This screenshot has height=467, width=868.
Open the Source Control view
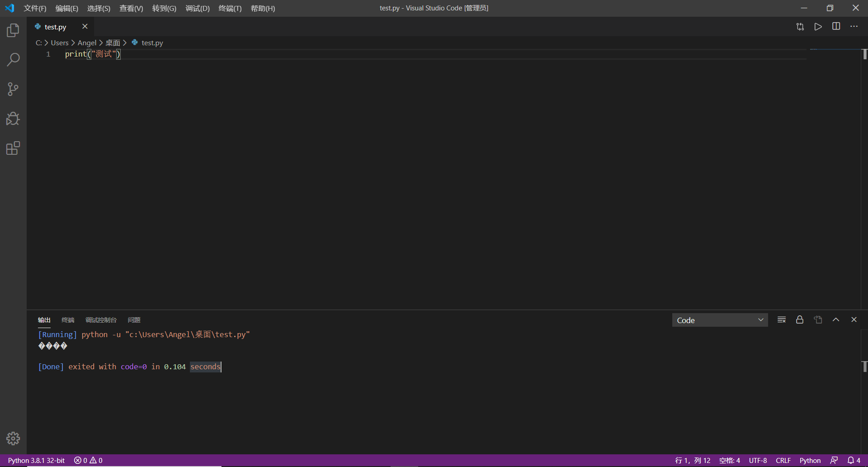pyautogui.click(x=13, y=89)
